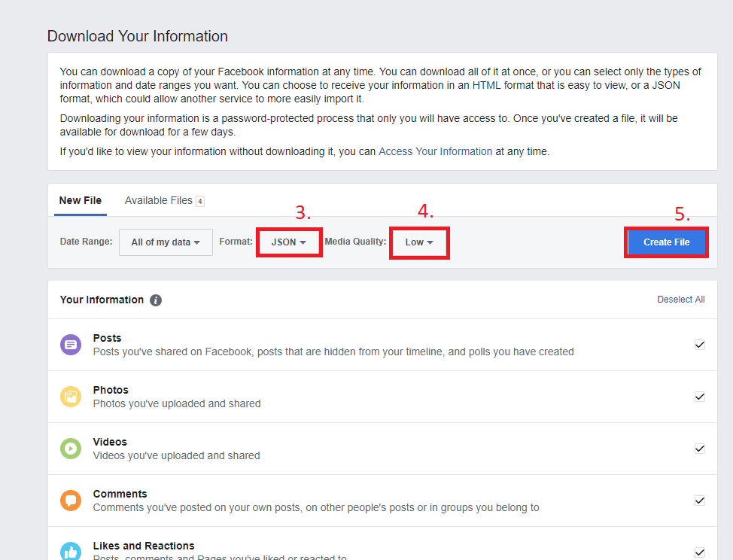Viewport: 733px width, 560px height.
Task: Uncheck the Posts checkbox
Action: pyautogui.click(x=699, y=345)
